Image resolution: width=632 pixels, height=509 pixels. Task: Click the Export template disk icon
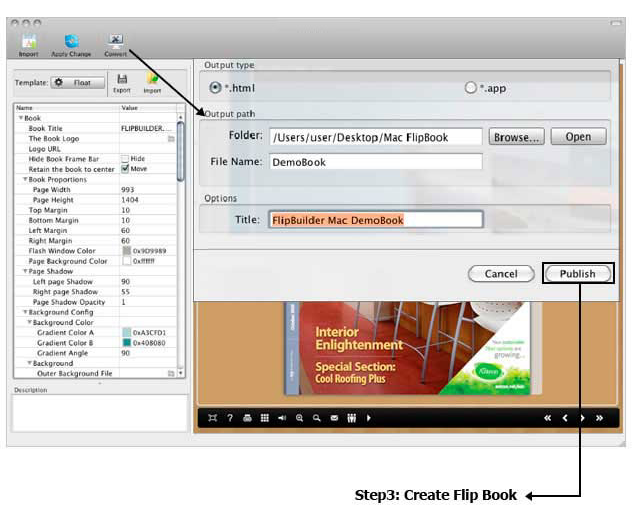(121, 80)
